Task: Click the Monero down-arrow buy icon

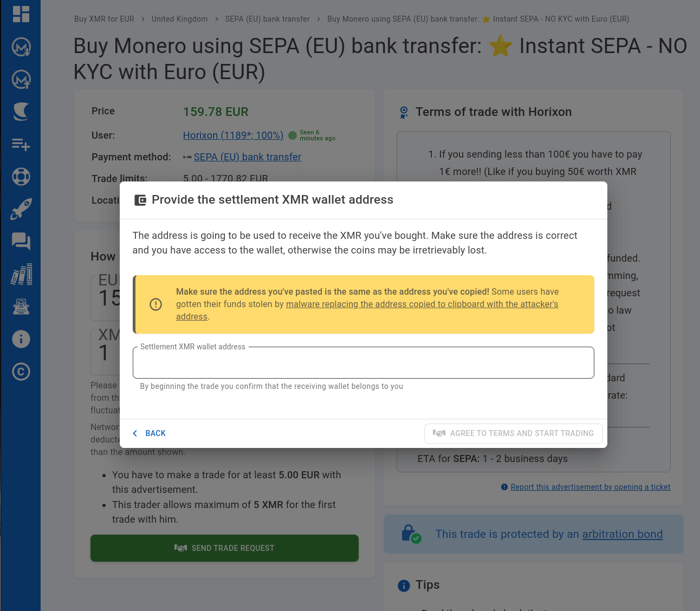Action: pos(21,47)
